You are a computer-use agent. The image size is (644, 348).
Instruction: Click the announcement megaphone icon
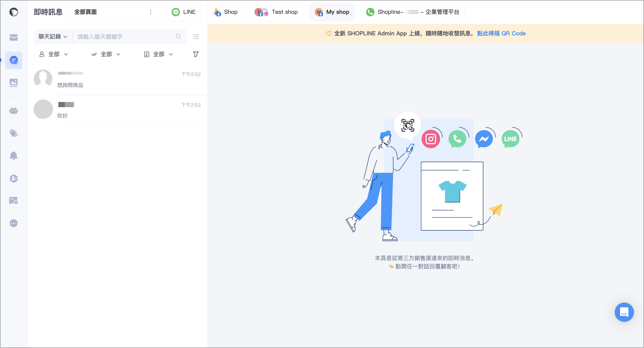(x=328, y=34)
